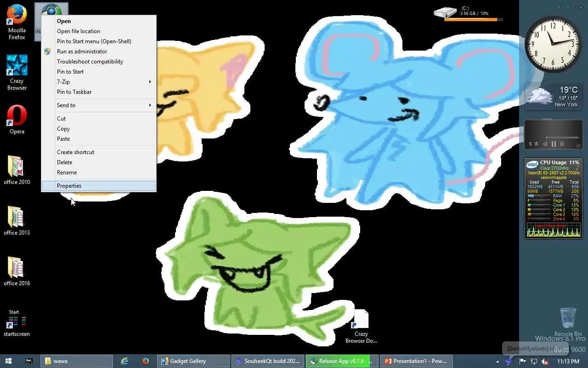The height and width of the screenshot is (368, 588).
Task: Open the Mozilla Firefox desktop shortcut
Action: pos(17,22)
